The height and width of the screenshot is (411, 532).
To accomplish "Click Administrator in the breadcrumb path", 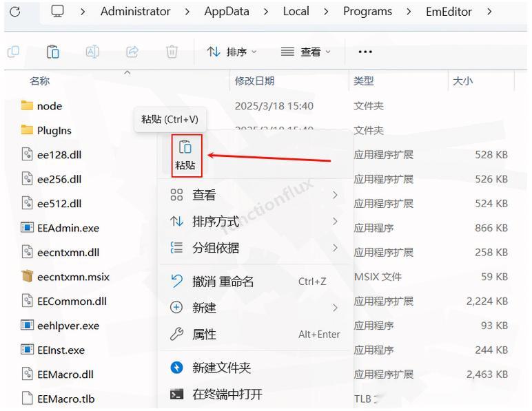I will pos(135,12).
